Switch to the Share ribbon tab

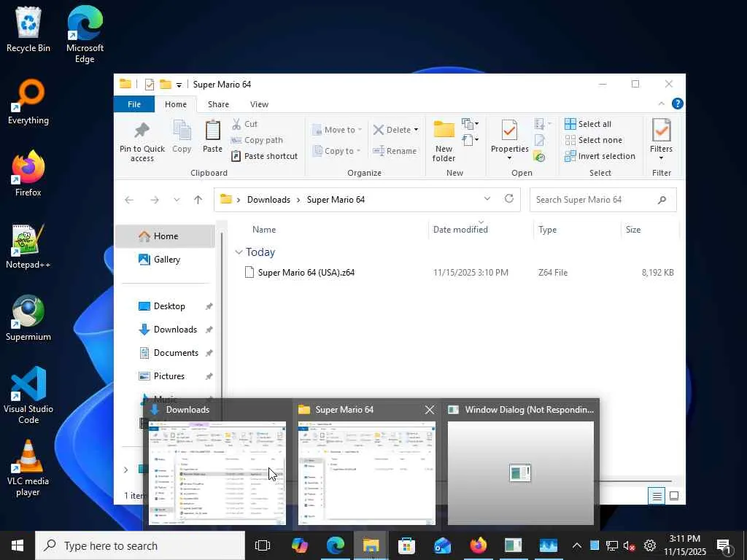pyautogui.click(x=218, y=104)
